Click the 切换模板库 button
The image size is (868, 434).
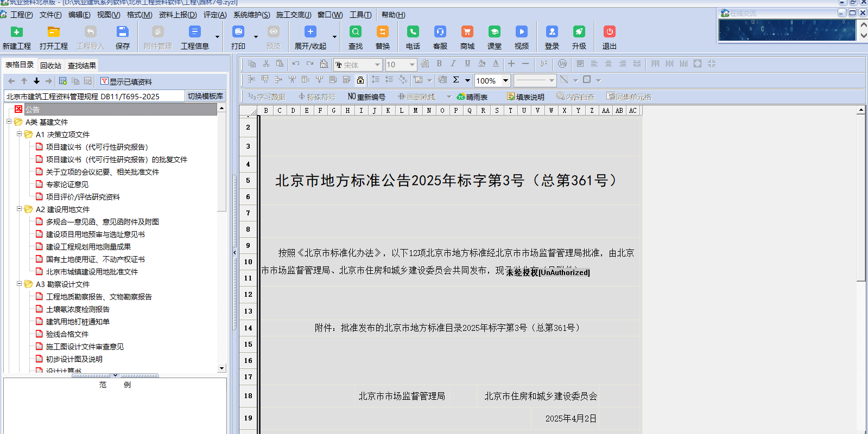click(205, 96)
